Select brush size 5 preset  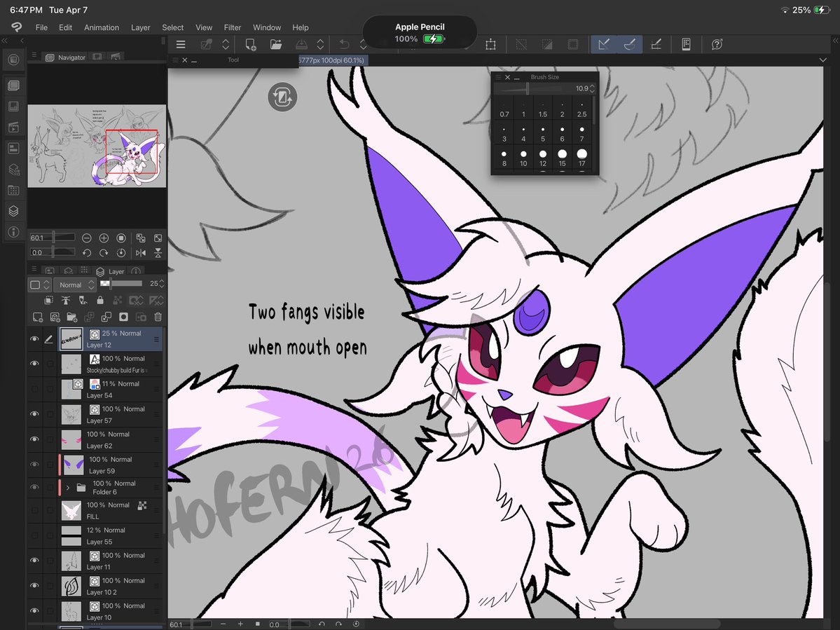(543, 134)
